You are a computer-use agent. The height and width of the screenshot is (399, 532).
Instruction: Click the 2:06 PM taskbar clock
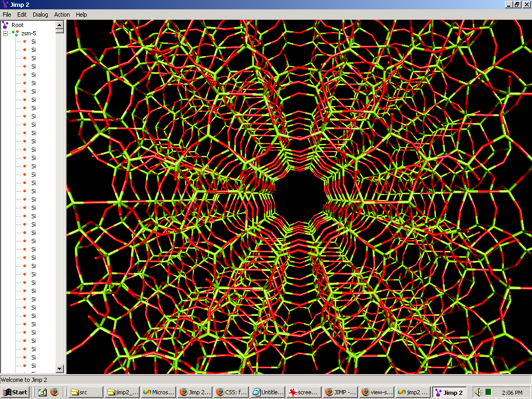[512, 393]
